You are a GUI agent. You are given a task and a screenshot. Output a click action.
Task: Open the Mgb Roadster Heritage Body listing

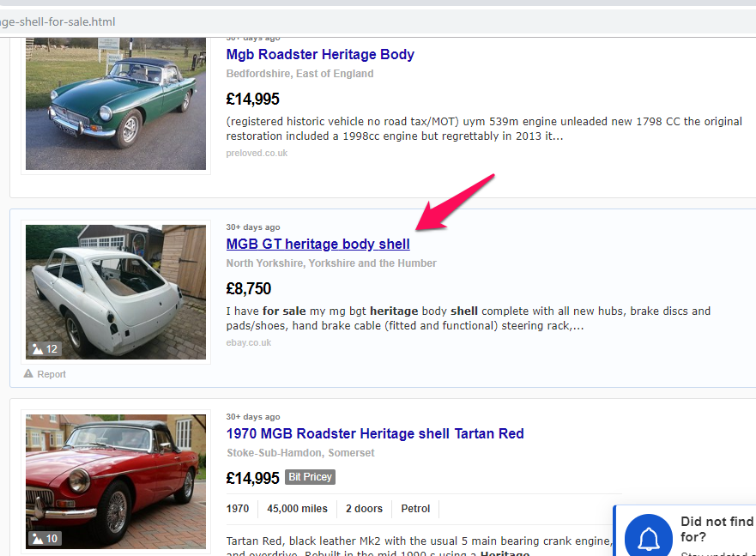tap(320, 55)
